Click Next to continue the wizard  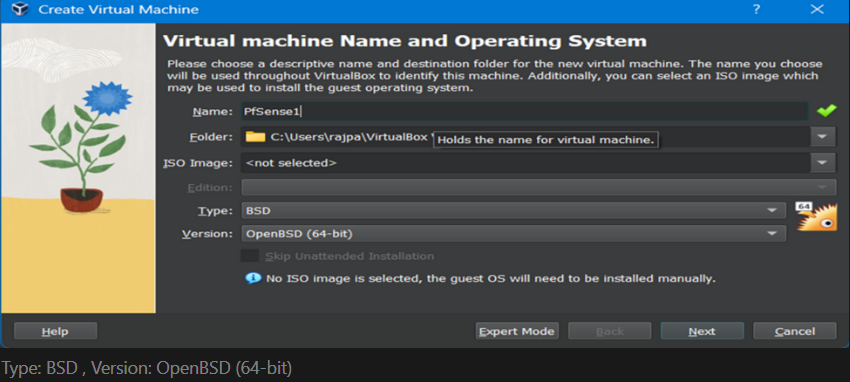click(x=702, y=331)
